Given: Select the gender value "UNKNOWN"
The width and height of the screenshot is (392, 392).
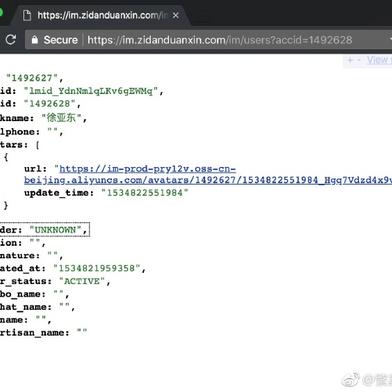Looking at the screenshot, I should (55, 230).
